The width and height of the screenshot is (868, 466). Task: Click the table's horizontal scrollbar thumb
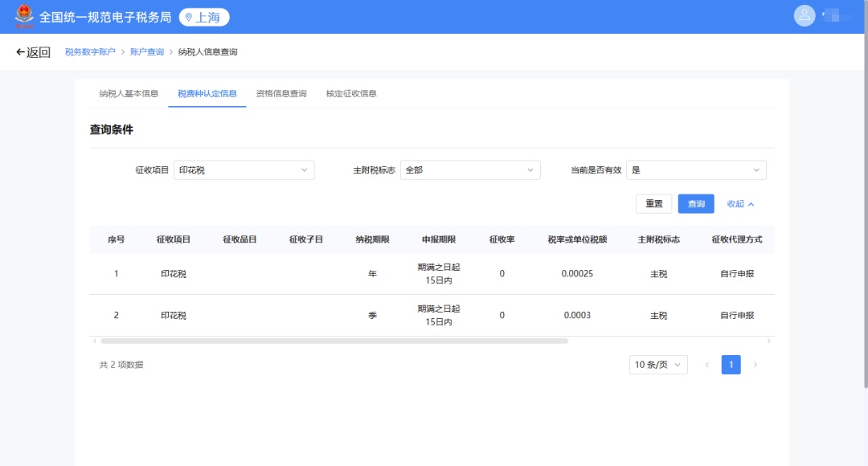click(334, 341)
